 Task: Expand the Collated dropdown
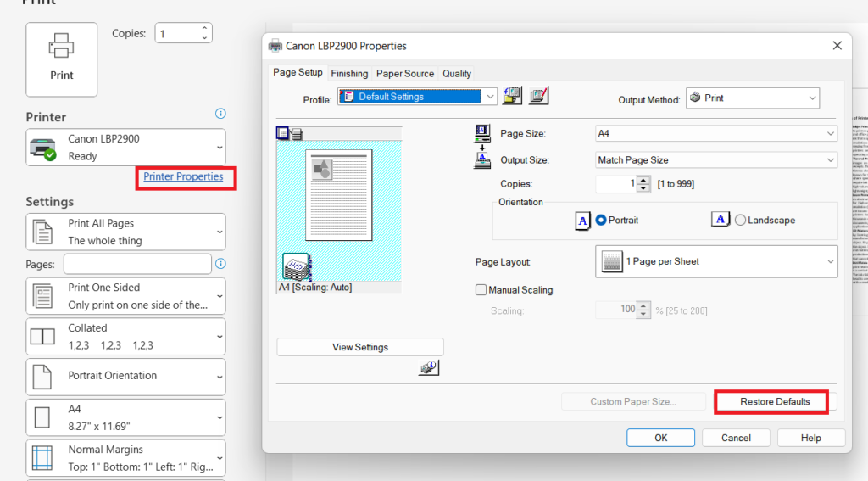click(125, 337)
